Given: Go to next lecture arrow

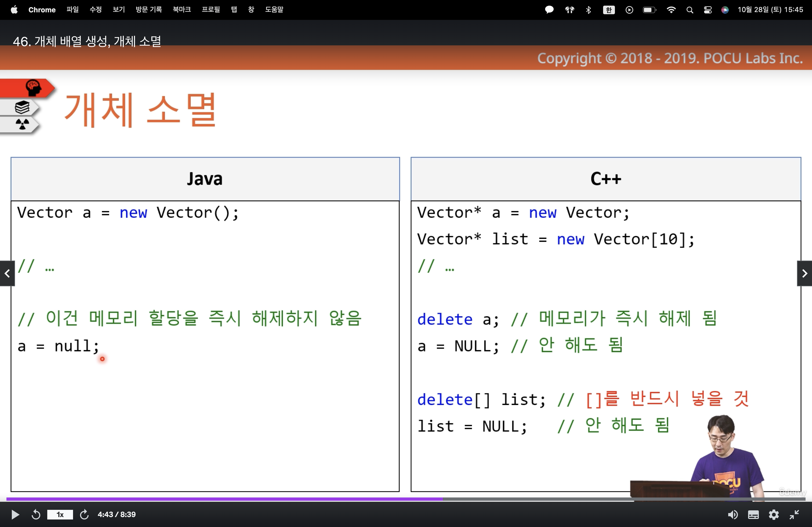Looking at the screenshot, I should point(804,273).
